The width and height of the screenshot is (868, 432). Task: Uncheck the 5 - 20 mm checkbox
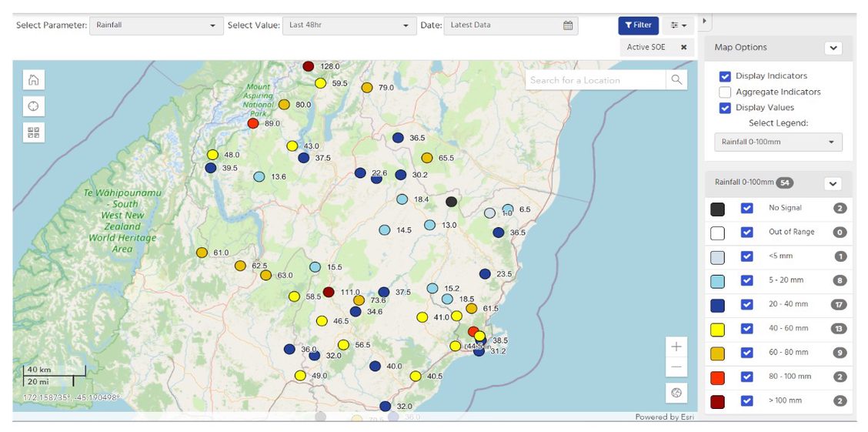tap(746, 280)
